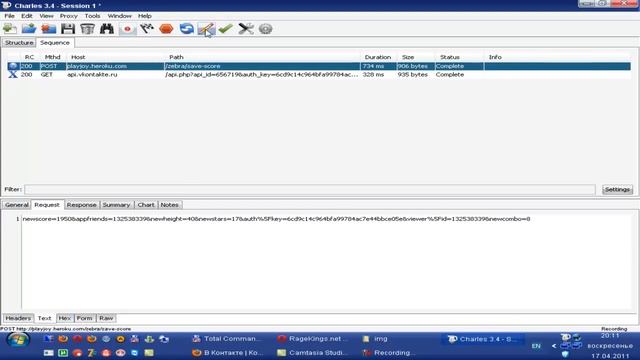Open a saved session via folder icon
Viewport: 640px width, 360px height.
click(x=29, y=29)
